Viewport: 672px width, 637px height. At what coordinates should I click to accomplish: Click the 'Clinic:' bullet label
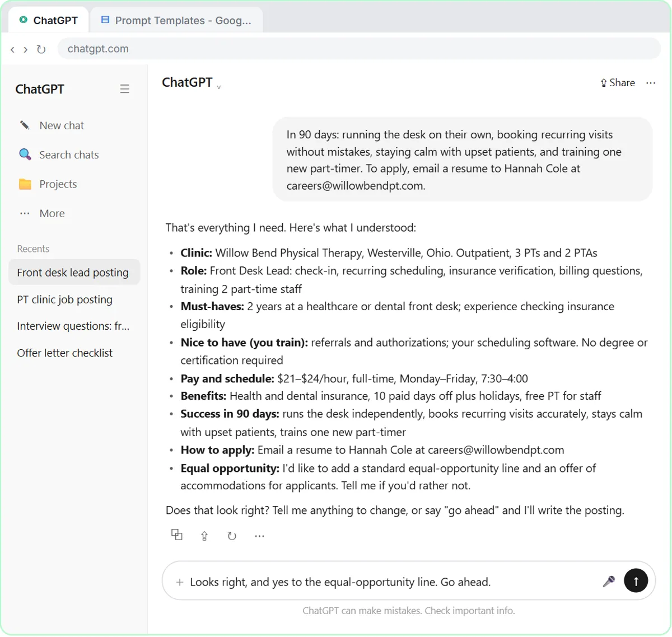point(196,253)
